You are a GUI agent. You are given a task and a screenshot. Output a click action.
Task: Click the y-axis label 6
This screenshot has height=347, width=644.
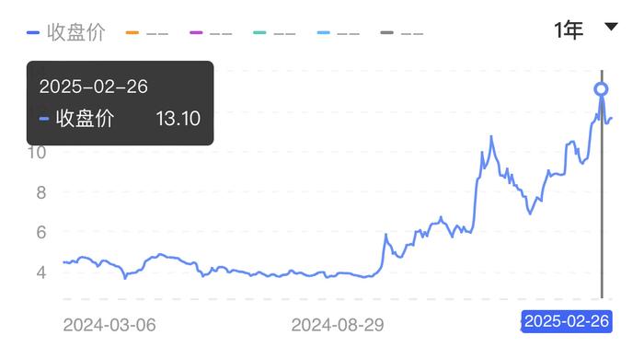[41, 233]
